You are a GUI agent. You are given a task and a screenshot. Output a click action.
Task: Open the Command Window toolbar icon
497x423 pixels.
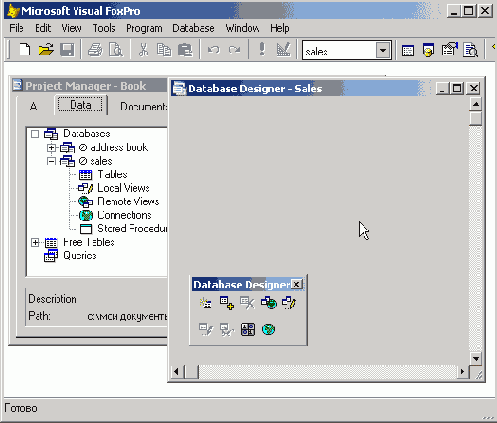[x=408, y=50]
